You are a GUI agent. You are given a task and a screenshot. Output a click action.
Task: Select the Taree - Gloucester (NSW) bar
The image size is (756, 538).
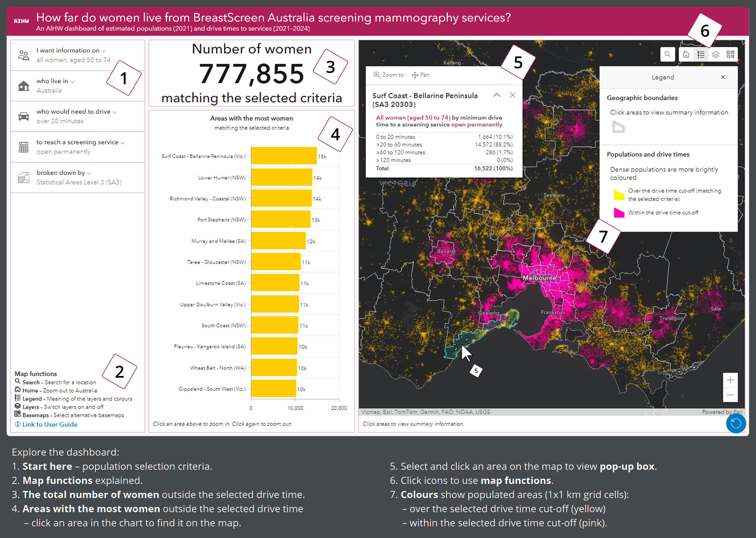coord(276,262)
